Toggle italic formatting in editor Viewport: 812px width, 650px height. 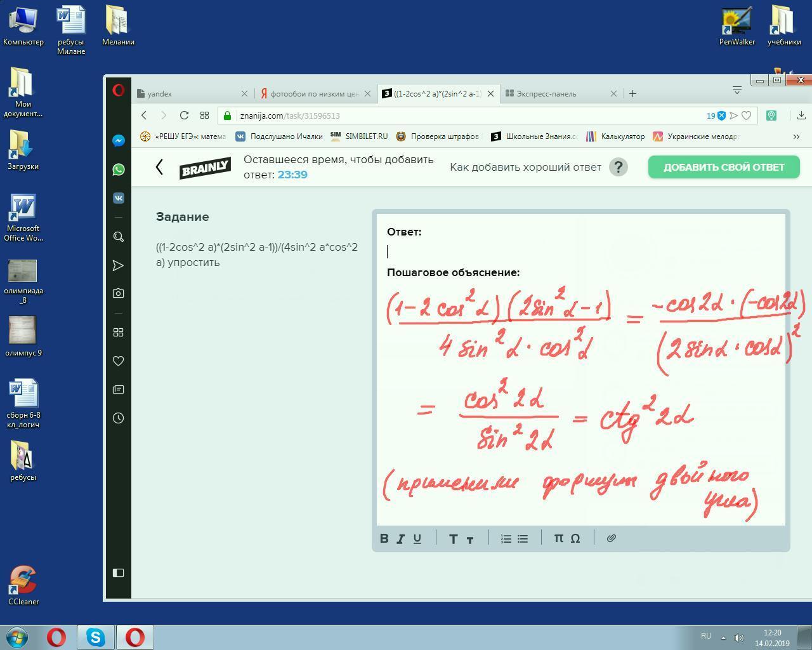tap(401, 538)
